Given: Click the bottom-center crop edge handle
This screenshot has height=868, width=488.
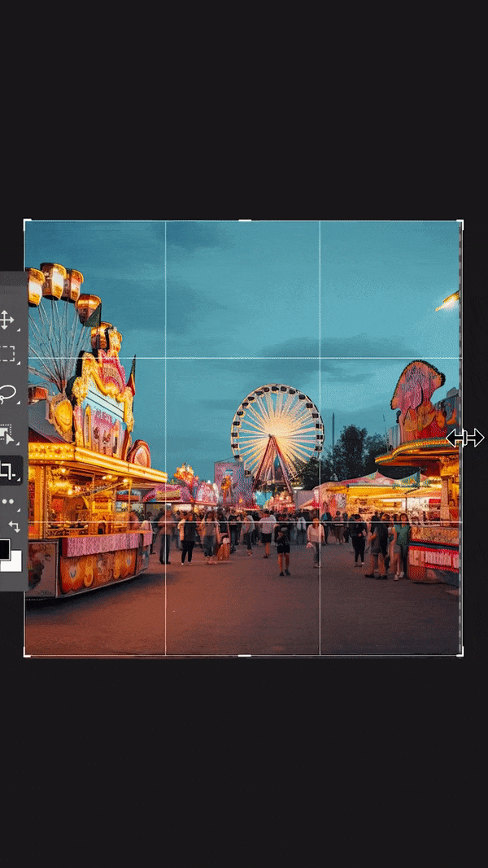Looking at the screenshot, I should 244,656.
